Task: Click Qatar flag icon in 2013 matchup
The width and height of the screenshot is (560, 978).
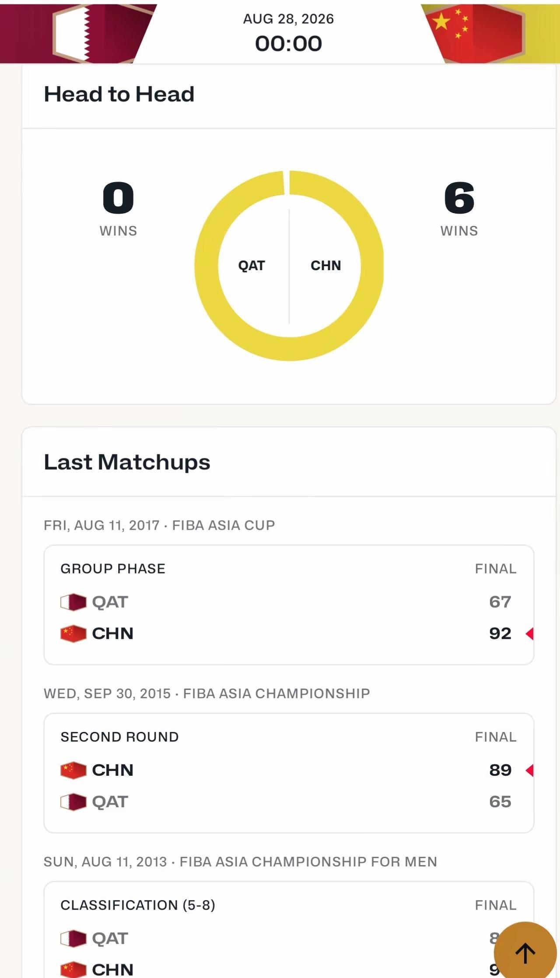Action: pyautogui.click(x=73, y=938)
